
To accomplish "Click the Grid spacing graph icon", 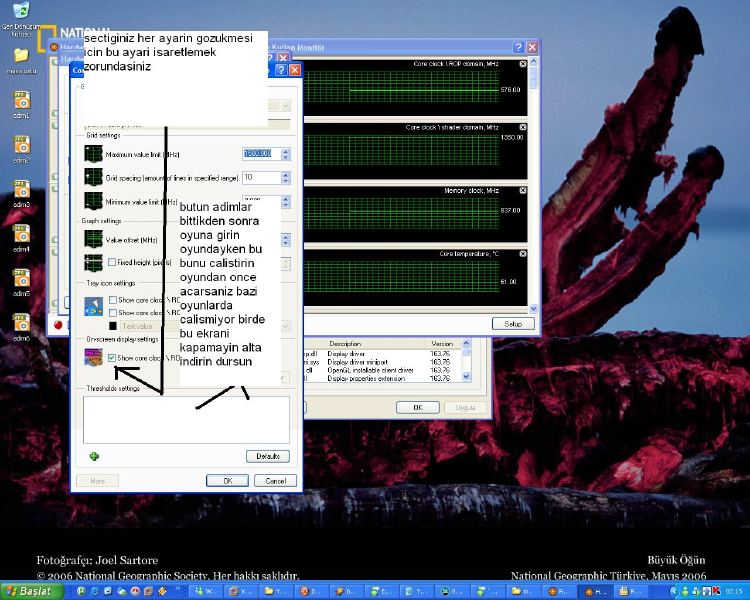I will point(93,177).
